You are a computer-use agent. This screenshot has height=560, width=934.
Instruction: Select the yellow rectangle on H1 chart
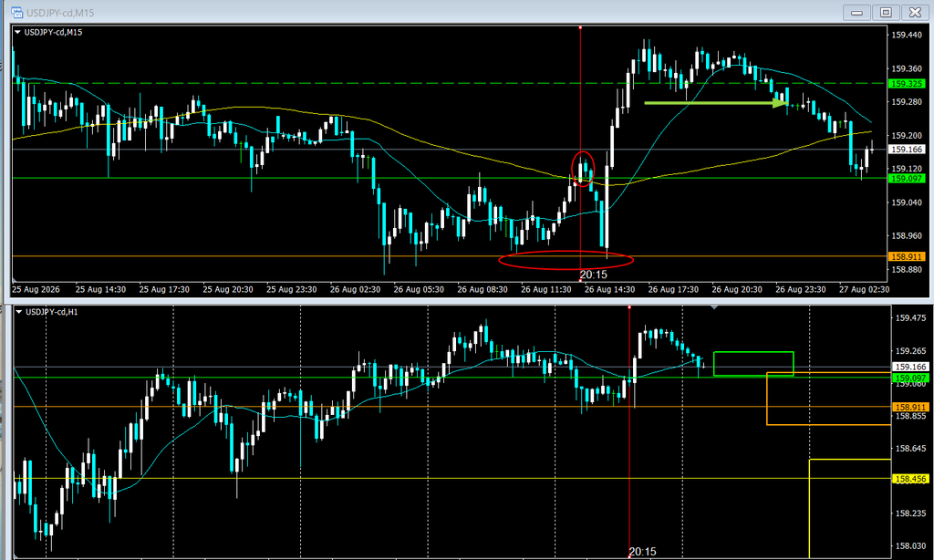pos(850,509)
